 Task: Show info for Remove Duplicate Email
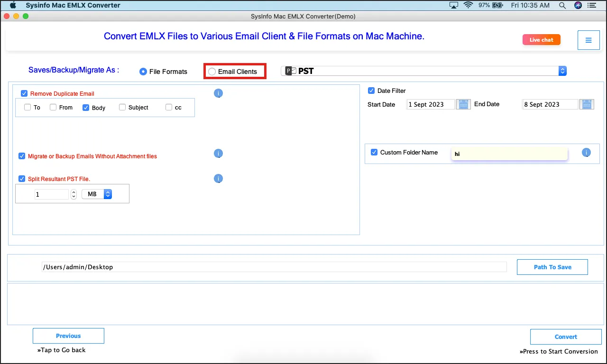218,93
